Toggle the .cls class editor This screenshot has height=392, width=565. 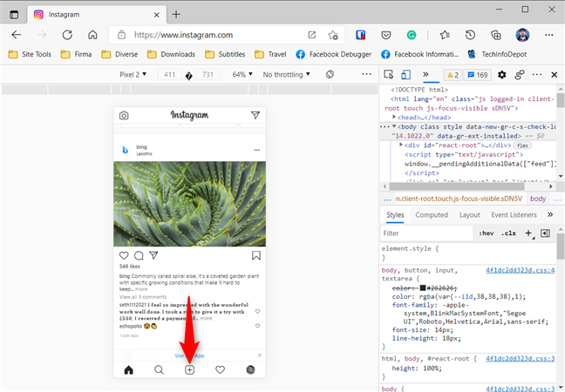(x=508, y=233)
